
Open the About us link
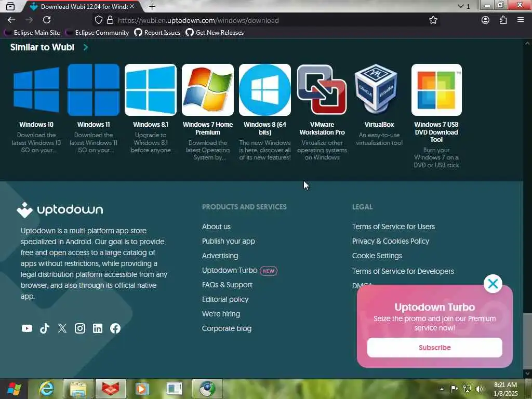[x=216, y=227]
